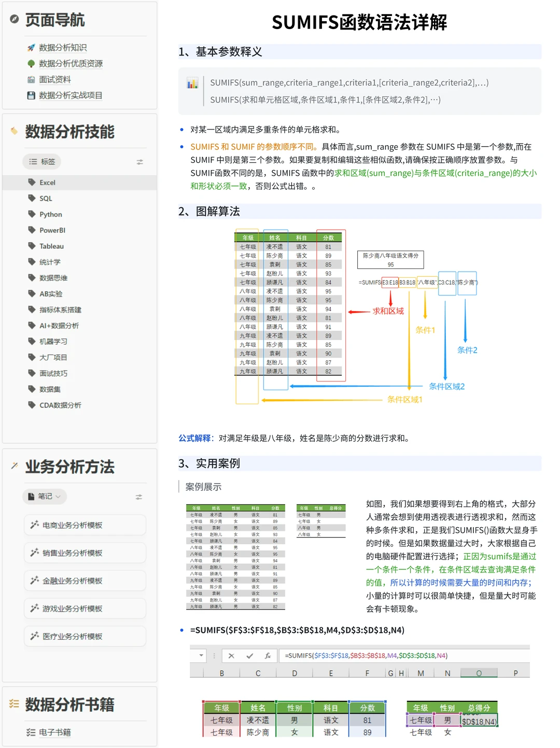The width and height of the screenshot is (560, 748).
Task: Switch to the 标签 view tab
Action: [41, 161]
